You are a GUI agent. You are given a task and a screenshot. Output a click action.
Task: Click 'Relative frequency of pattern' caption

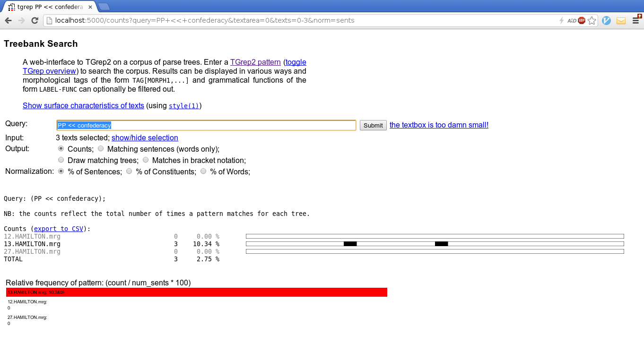click(98, 283)
